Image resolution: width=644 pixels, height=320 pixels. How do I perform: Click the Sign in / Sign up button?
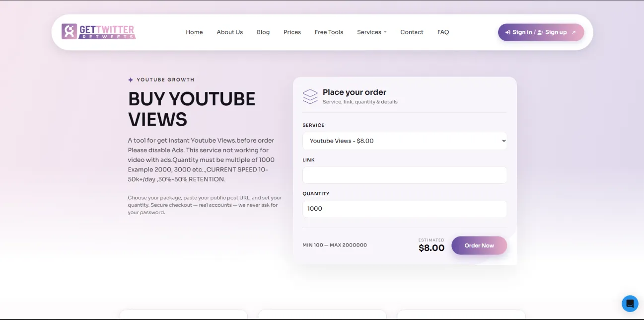(541, 32)
